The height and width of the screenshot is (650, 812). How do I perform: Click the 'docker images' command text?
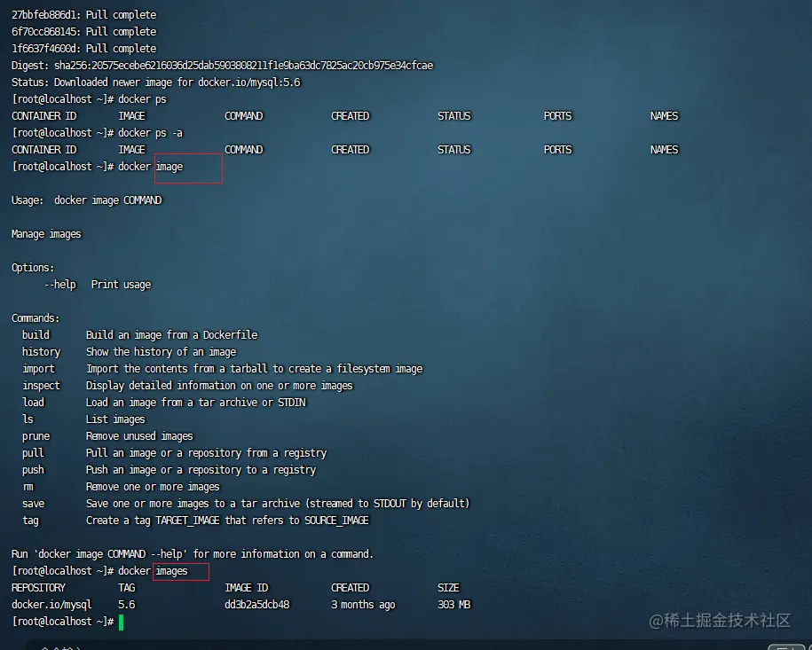click(153, 571)
